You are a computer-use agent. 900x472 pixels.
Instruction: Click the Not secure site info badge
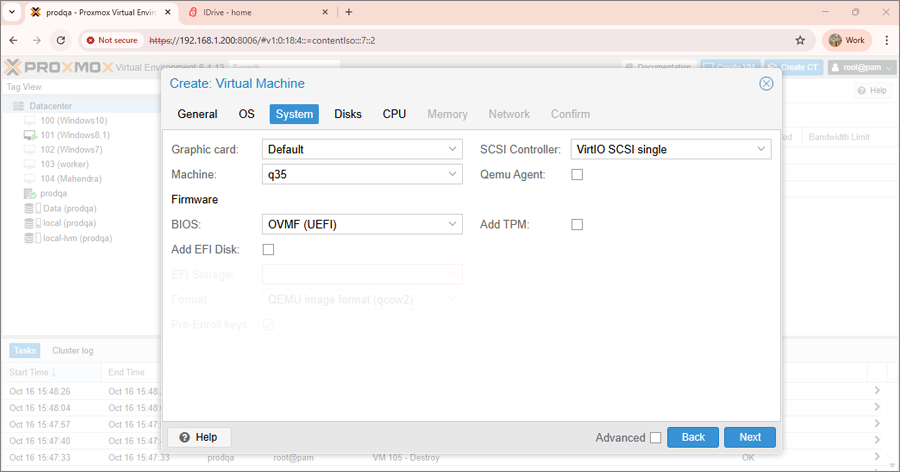pyautogui.click(x=111, y=41)
